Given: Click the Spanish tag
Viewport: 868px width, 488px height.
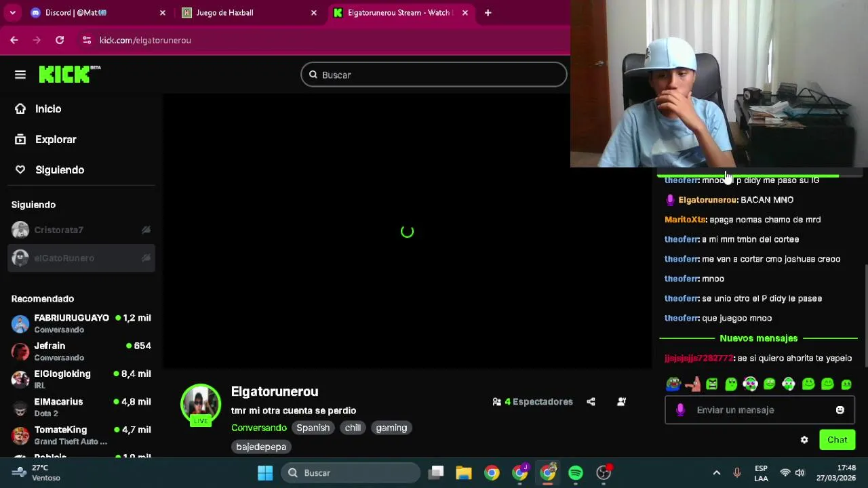Looking at the screenshot, I should [313, 428].
